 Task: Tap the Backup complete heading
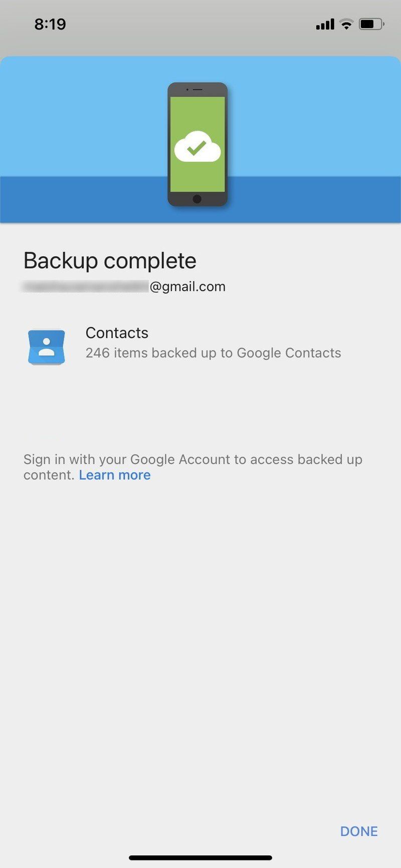point(109,260)
